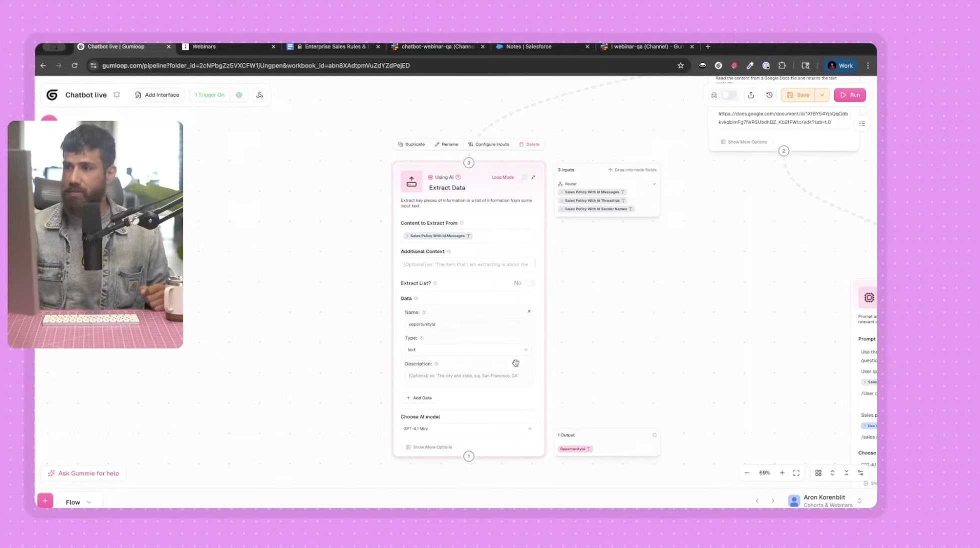Click the share/export workflow icon

pos(750,95)
